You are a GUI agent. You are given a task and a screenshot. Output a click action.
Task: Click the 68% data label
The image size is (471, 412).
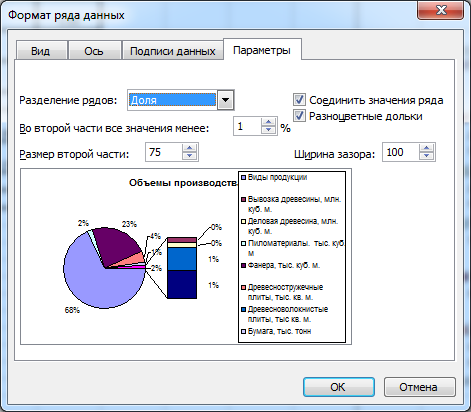[x=72, y=310]
